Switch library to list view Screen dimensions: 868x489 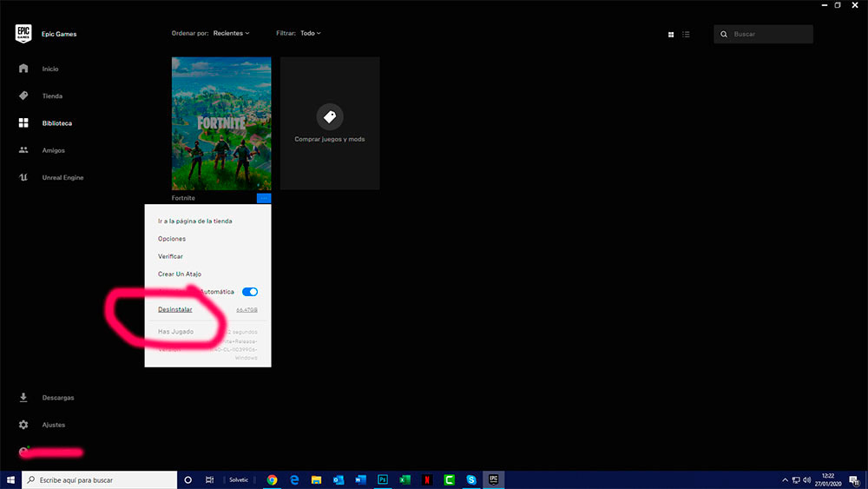(686, 35)
